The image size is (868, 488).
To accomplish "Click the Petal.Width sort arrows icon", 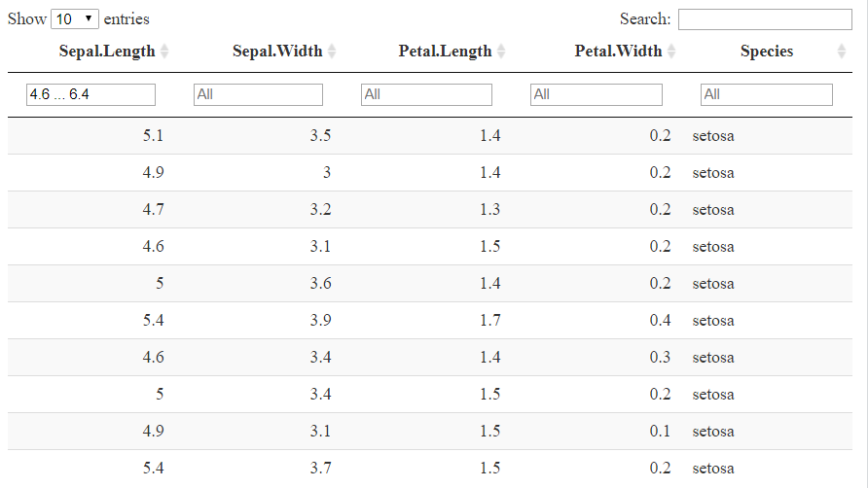I will [670, 52].
